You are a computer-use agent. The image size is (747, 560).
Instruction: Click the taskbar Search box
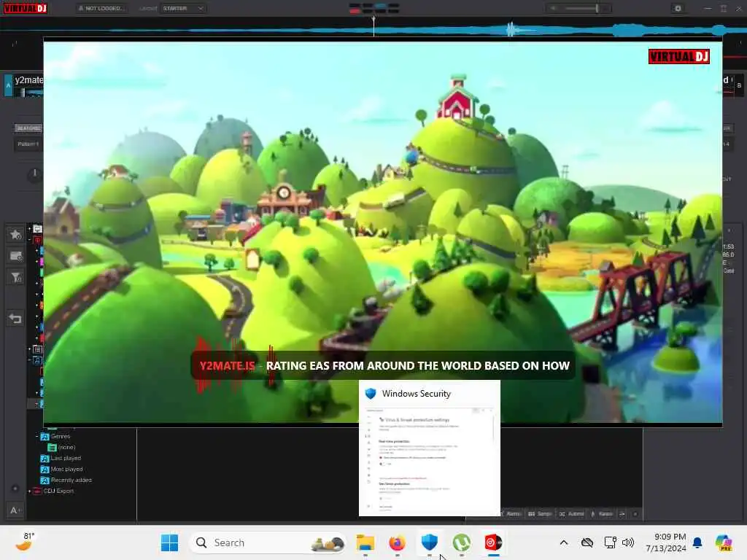click(267, 542)
